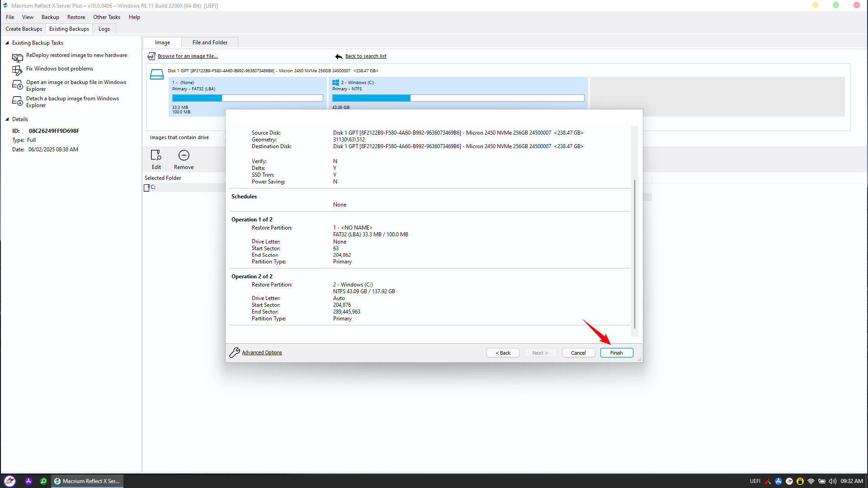Click the volume icon in system tray

(x=832, y=481)
